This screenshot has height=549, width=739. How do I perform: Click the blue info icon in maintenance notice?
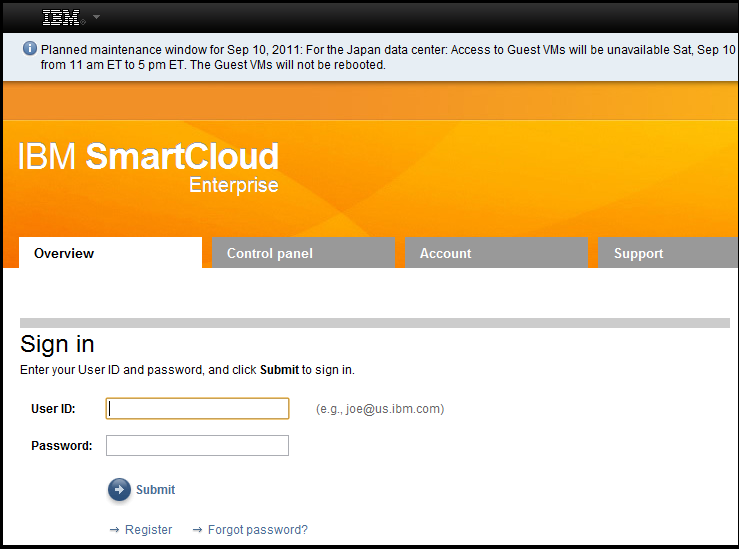30,49
